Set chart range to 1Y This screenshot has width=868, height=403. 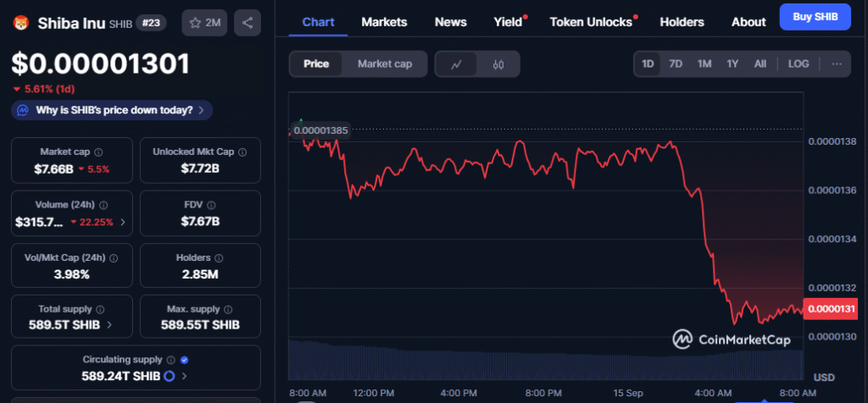[x=732, y=63]
